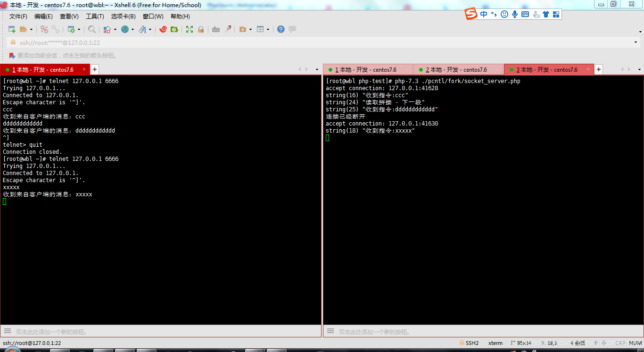Click the lock screen padlock icon
644x352 pixels.
pyautogui.click(x=201, y=29)
